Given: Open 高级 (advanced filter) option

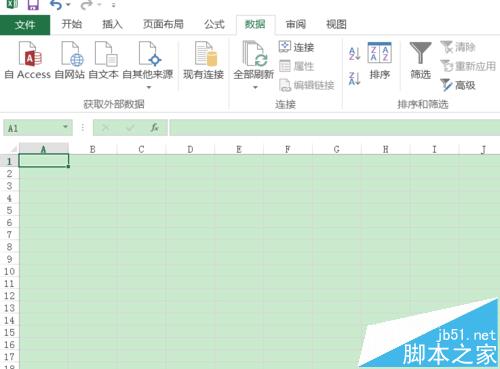Looking at the screenshot, I should [458, 85].
